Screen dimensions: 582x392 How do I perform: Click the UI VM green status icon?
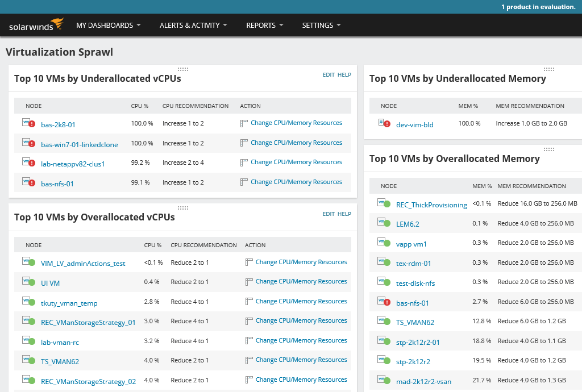click(x=28, y=282)
